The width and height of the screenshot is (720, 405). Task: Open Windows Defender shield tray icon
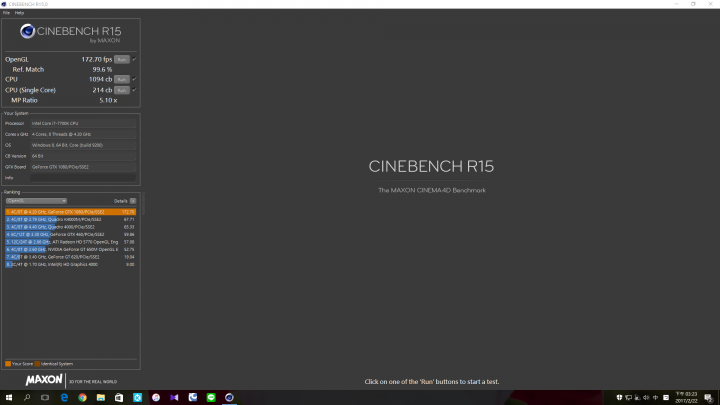click(619, 398)
